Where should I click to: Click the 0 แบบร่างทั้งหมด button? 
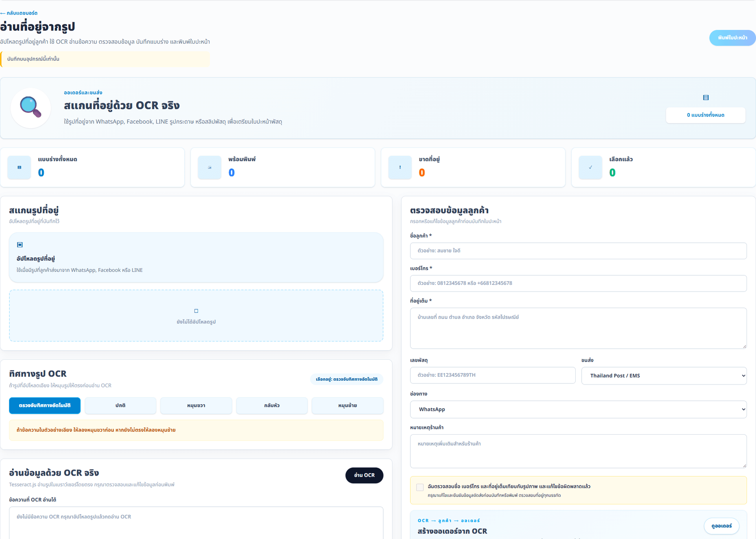[706, 115]
